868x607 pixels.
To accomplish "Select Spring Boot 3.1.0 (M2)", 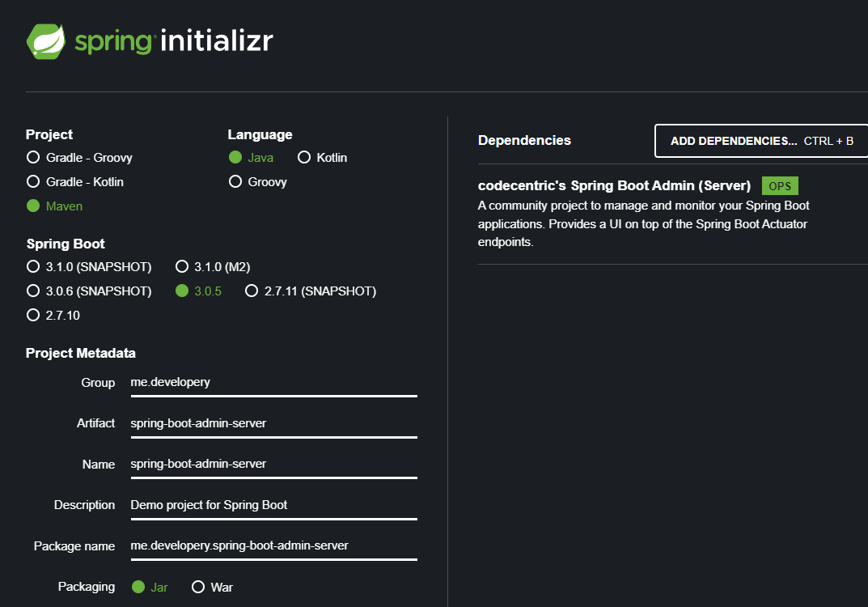I will point(213,267).
